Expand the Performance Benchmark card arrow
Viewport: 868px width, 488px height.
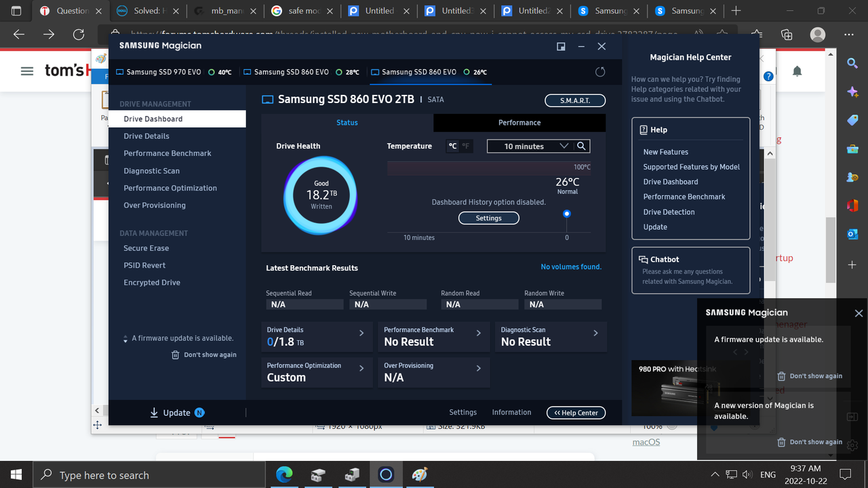(x=479, y=333)
